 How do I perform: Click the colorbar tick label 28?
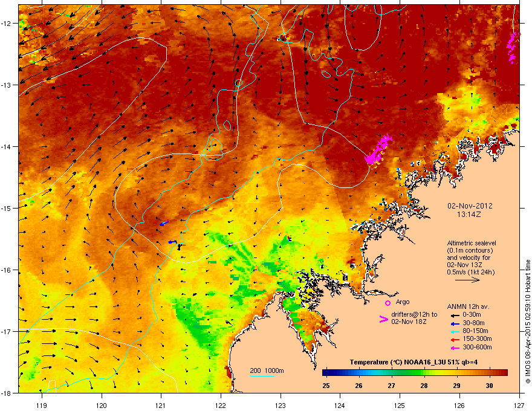click(424, 386)
